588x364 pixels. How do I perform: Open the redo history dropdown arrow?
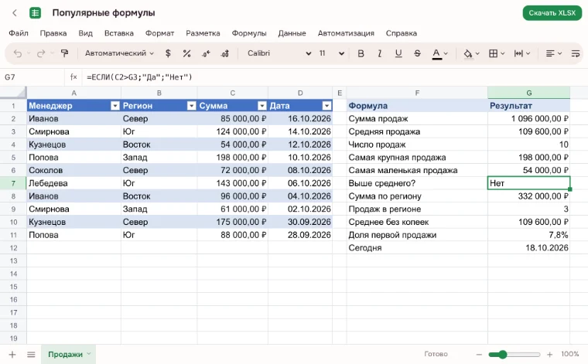coord(52,53)
